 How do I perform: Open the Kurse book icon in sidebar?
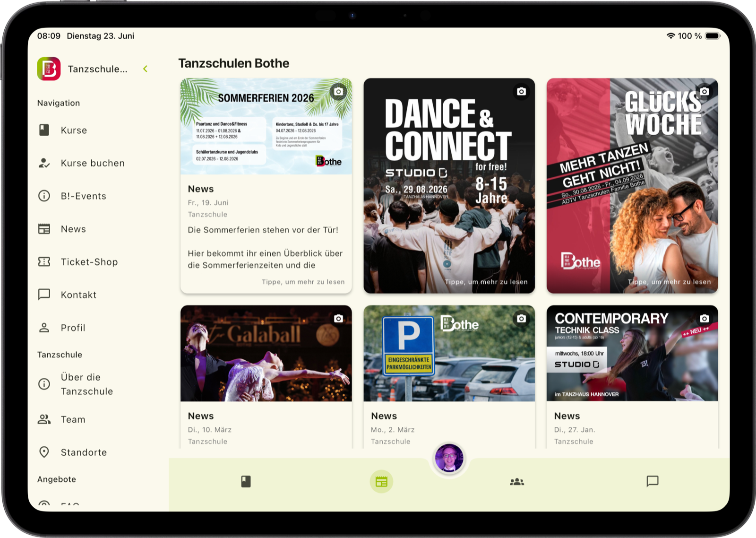pyautogui.click(x=44, y=130)
